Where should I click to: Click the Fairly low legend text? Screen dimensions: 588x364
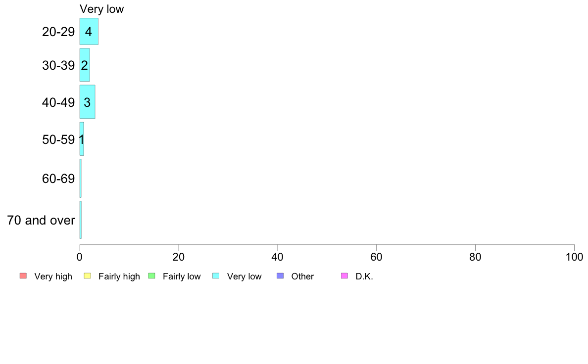pyautogui.click(x=182, y=276)
